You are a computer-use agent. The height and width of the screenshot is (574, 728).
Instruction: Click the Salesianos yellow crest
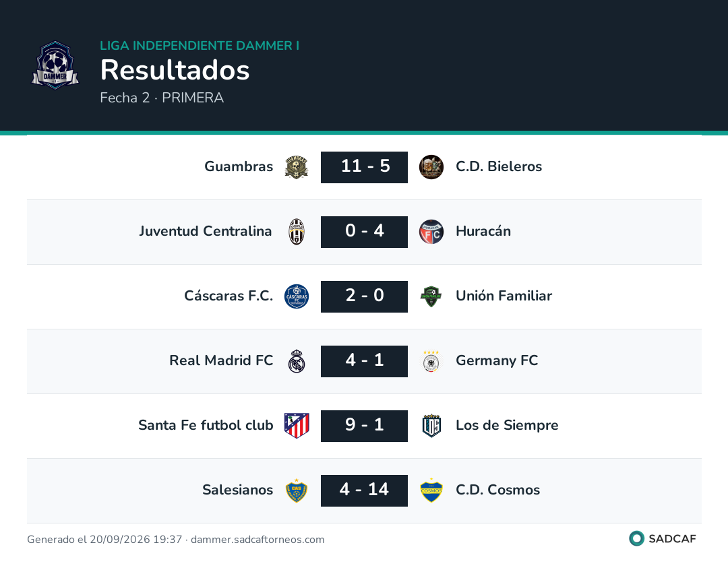(x=297, y=490)
